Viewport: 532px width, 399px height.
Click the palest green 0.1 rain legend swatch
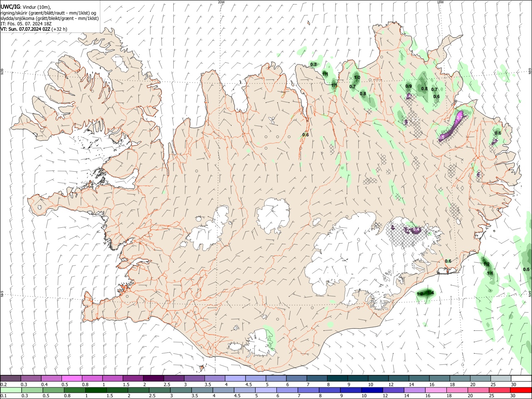[11, 390]
